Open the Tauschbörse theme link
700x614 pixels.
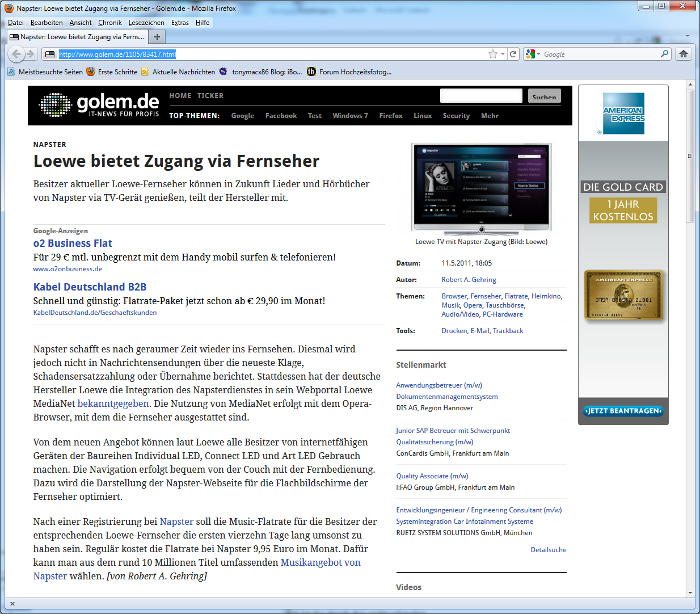coord(505,305)
